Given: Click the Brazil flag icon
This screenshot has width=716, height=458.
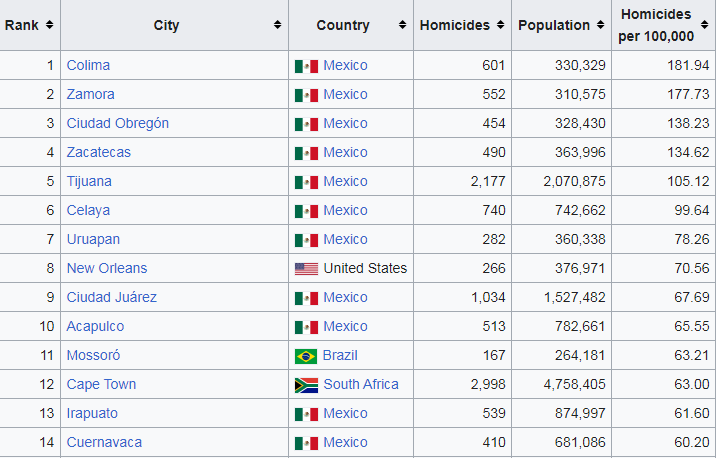Looking at the screenshot, I should [306, 356].
